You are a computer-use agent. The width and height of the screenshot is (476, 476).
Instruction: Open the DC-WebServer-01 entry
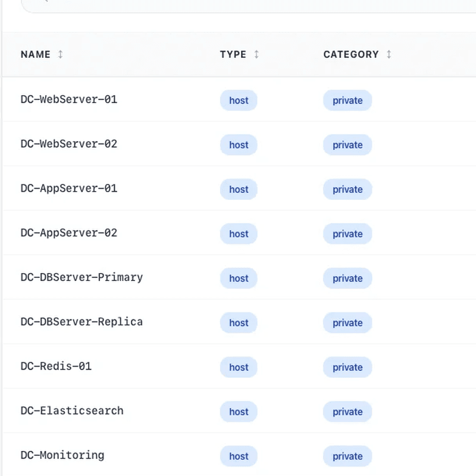click(x=68, y=100)
